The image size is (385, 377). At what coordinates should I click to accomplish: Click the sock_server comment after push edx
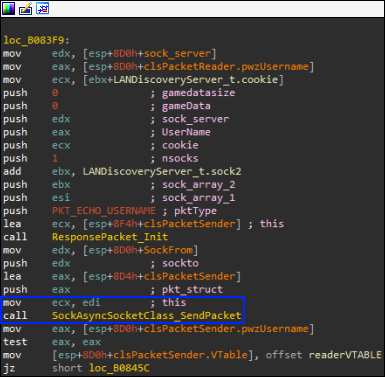(195, 119)
